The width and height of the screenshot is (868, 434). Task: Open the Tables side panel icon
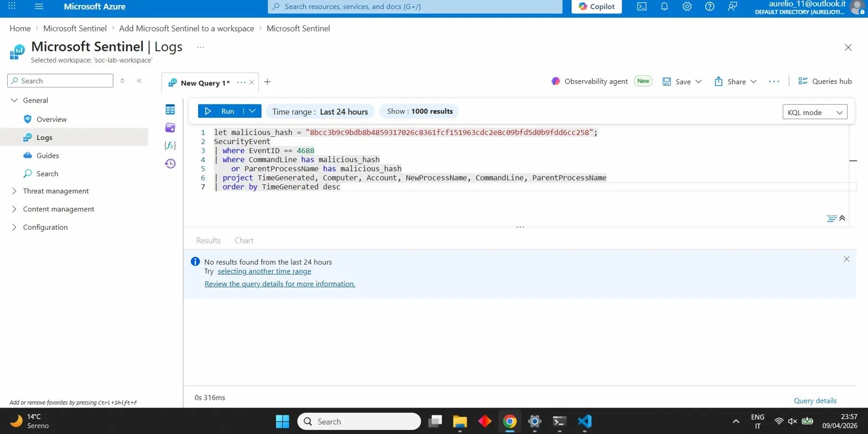[170, 110]
